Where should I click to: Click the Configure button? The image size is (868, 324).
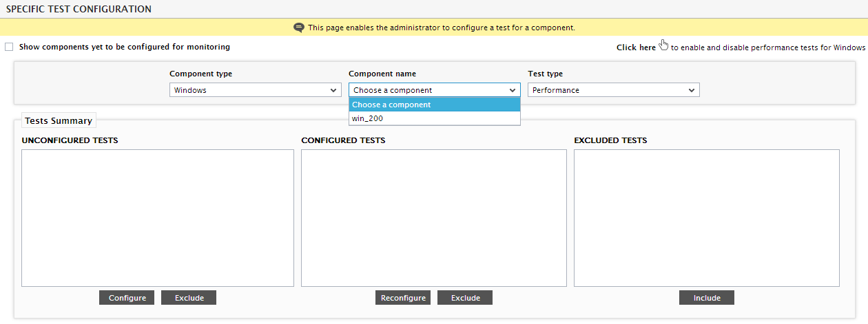coord(127,298)
